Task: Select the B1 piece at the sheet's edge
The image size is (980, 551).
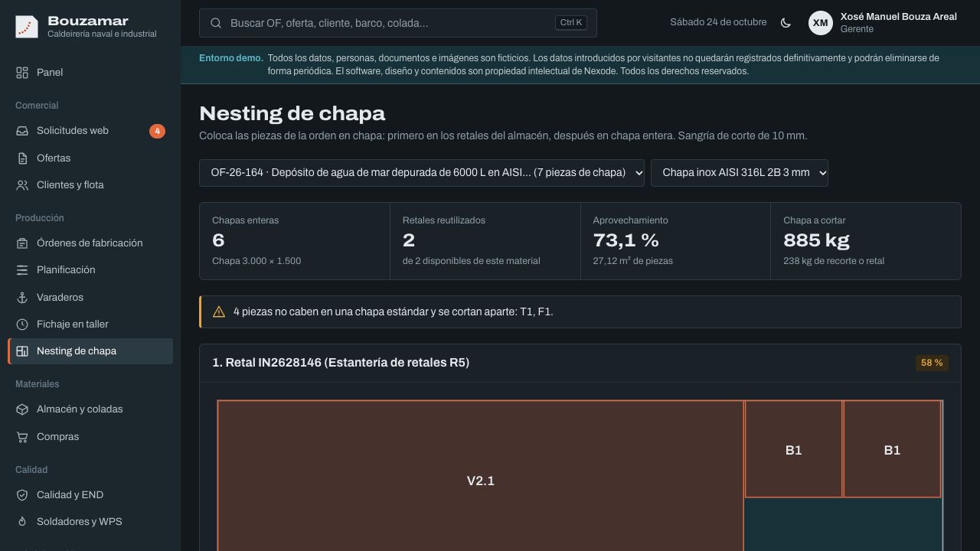Action: (x=892, y=449)
